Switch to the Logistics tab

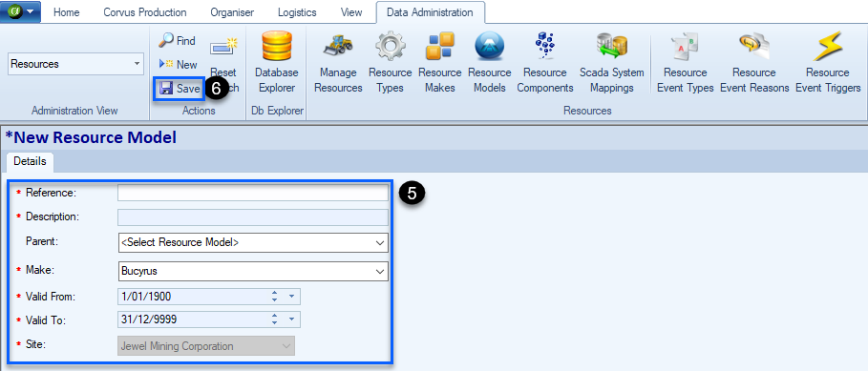(297, 12)
